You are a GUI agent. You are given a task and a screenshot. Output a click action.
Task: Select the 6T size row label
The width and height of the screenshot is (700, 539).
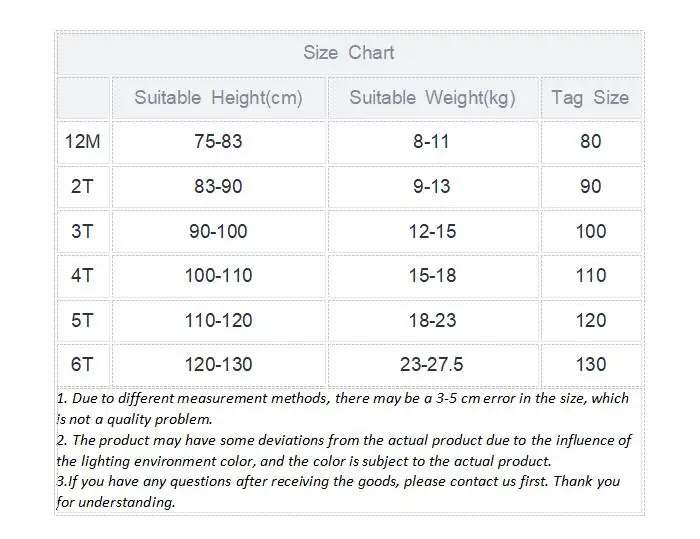pyautogui.click(x=82, y=364)
